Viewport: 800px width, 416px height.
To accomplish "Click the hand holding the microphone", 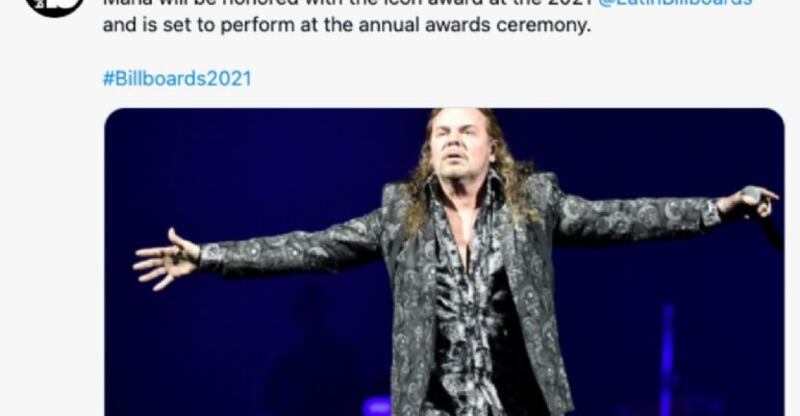I will click(x=748, y=200).
